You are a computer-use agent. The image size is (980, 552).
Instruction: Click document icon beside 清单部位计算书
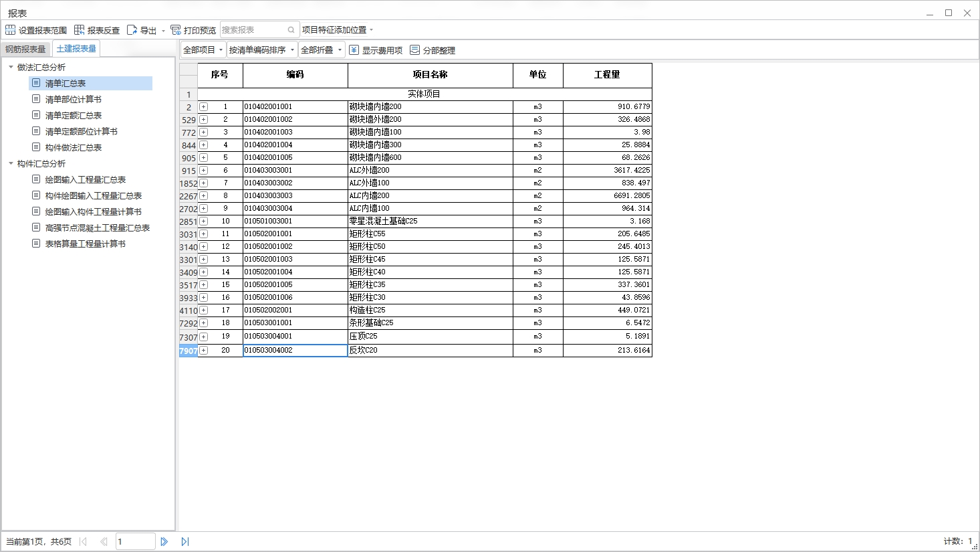point(36,99)
